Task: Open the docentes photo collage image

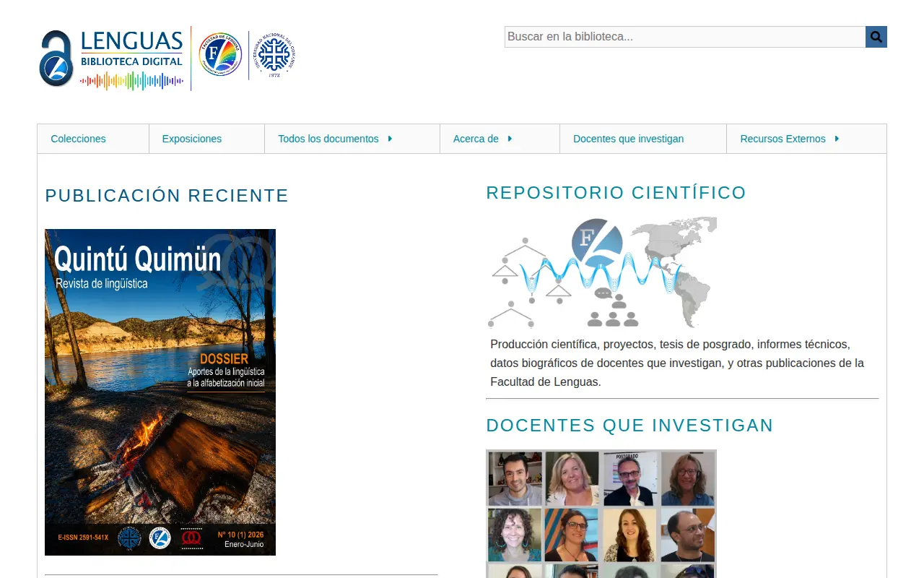Action: 601,514
